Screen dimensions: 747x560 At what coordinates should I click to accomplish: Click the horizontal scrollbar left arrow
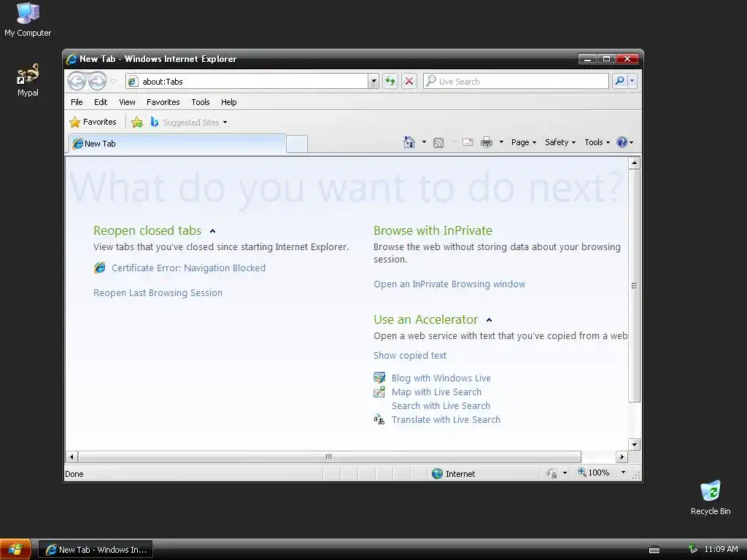tap(71, 456)
